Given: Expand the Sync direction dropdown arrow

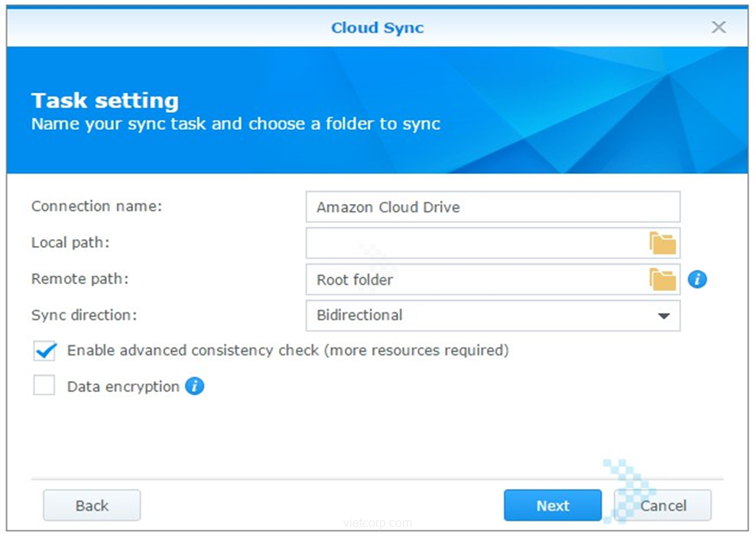Looking at the screenshot, I should 663,315.
